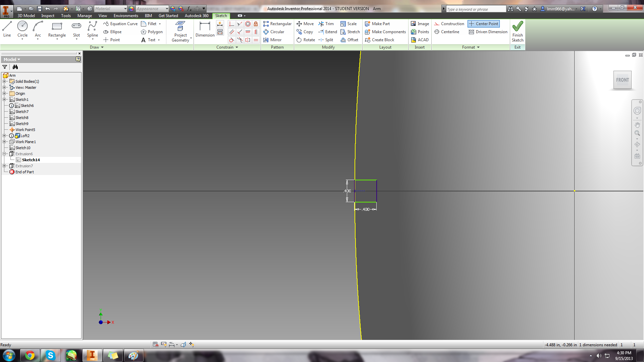Open the fx Parameters tool

189,9
